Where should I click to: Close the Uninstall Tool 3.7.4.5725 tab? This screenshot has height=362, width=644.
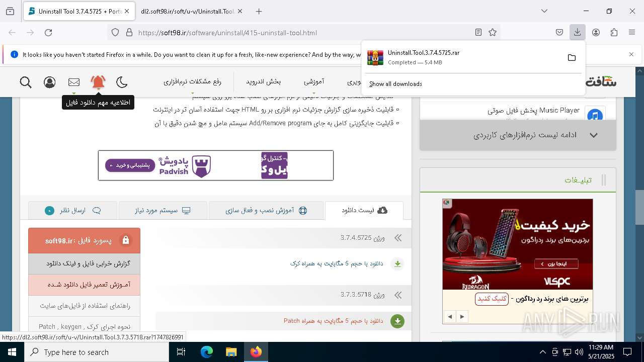point(127,11)
